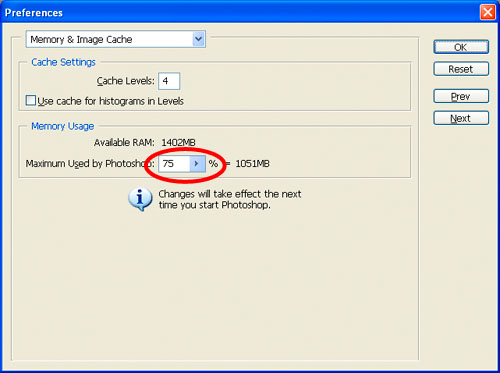The width and height of the screenshot is (500, 373).
Task: Confirm preferences with OK button
Action: [461, 47]
